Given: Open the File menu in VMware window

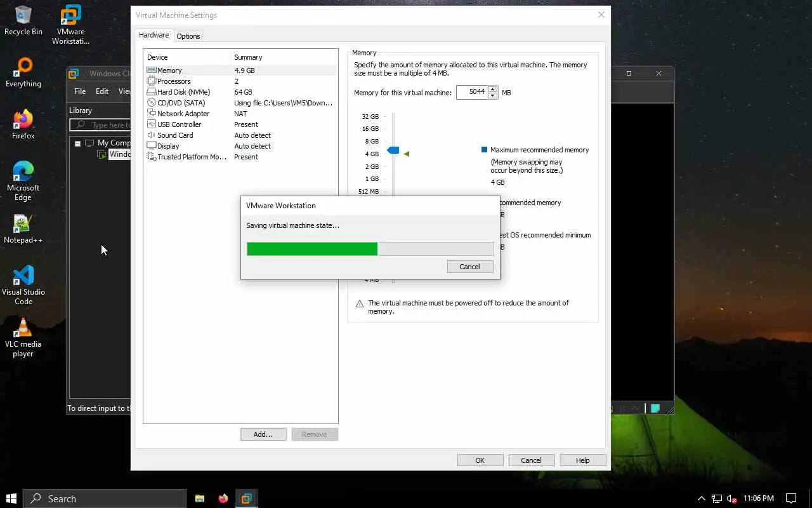Looking at the screenshot, I should coord(80,91).
